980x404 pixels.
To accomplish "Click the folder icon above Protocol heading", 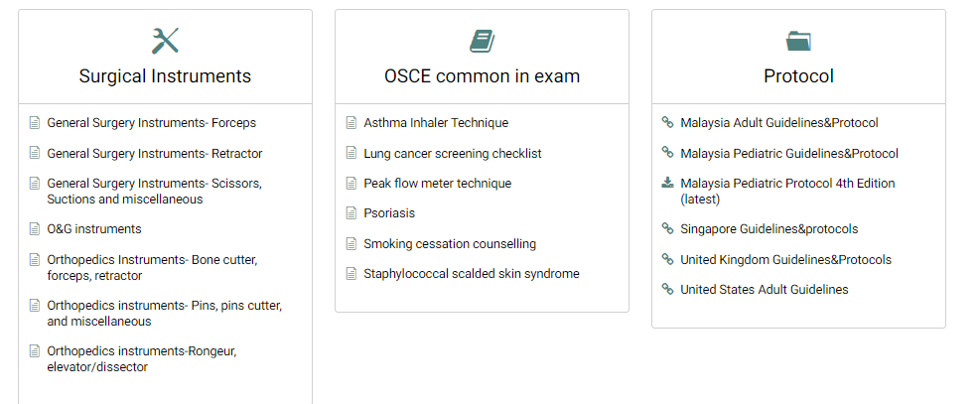I will point(798,42).
